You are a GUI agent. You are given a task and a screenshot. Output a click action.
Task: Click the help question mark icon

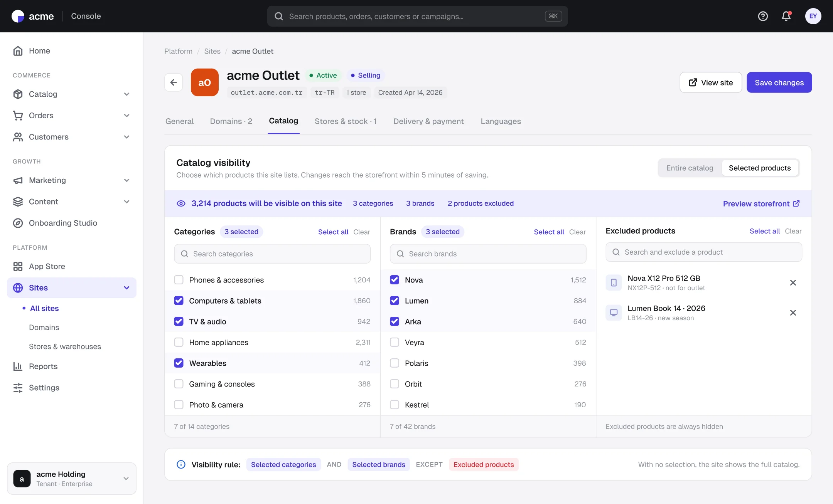click(763, 16)
